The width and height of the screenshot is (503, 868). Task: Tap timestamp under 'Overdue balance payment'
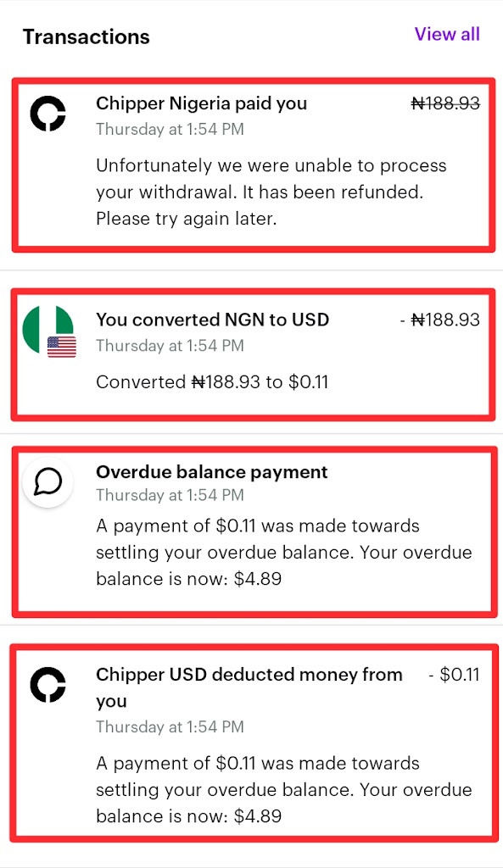[170, 495]
